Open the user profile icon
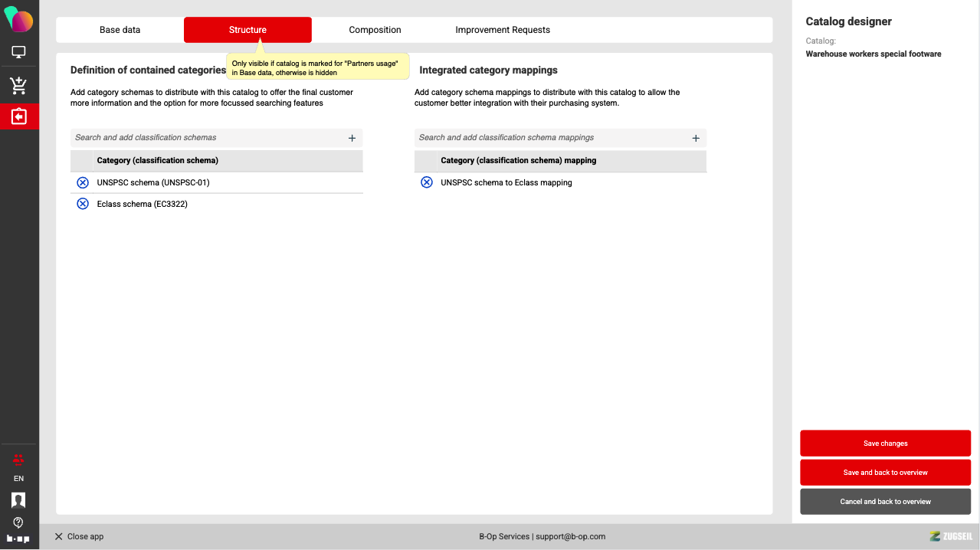 (19, 500)
